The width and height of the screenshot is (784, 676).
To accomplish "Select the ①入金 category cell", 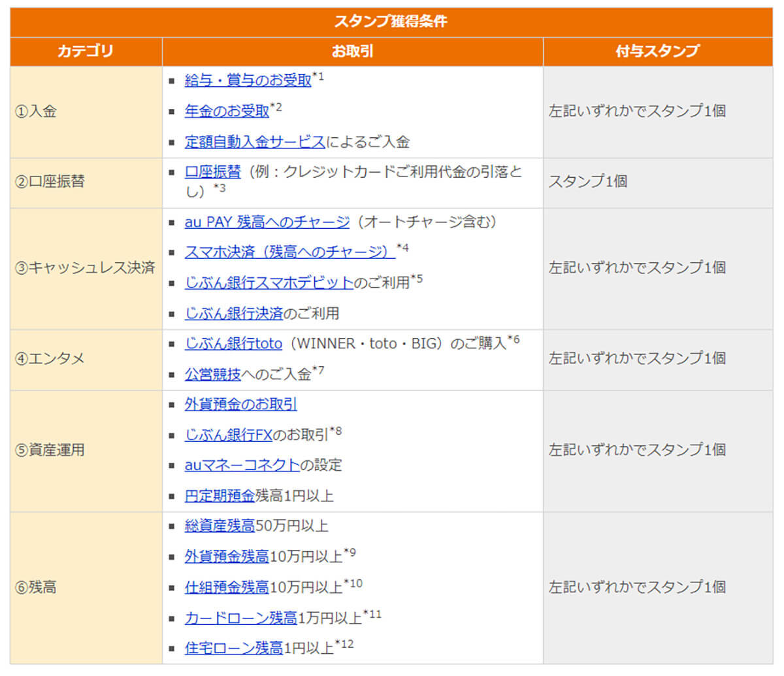I will click(x=86, y=112).
